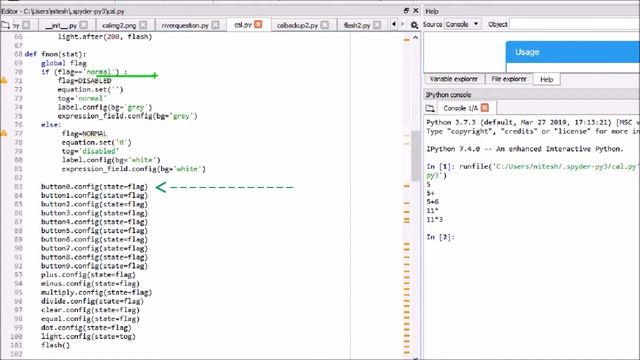Click the Usage header in Help
The width and height of the screenshot is (640, 360).
coord(573,52)
